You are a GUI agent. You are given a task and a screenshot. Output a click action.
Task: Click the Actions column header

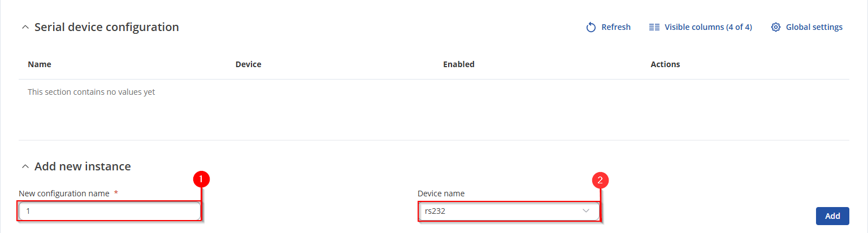(x=665, y=64)
